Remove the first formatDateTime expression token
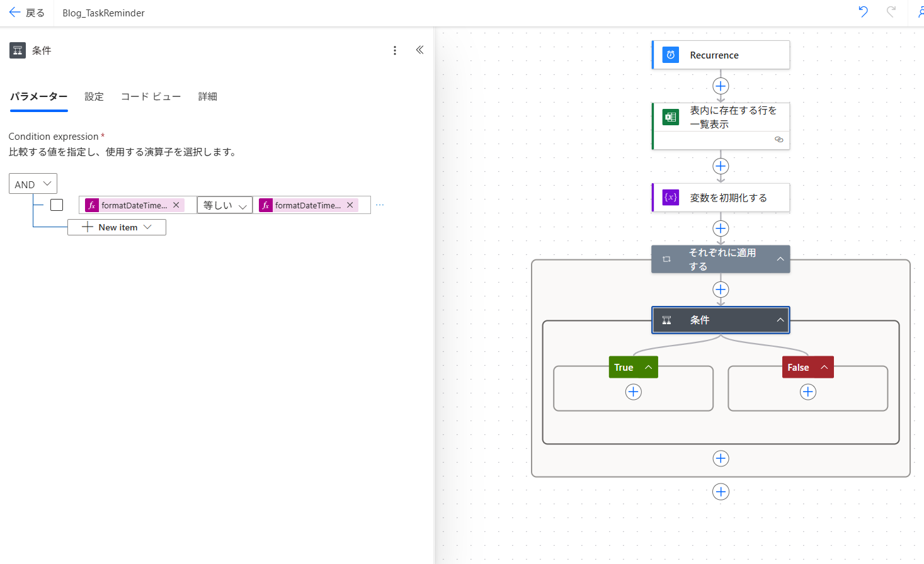 pos(176,205)
